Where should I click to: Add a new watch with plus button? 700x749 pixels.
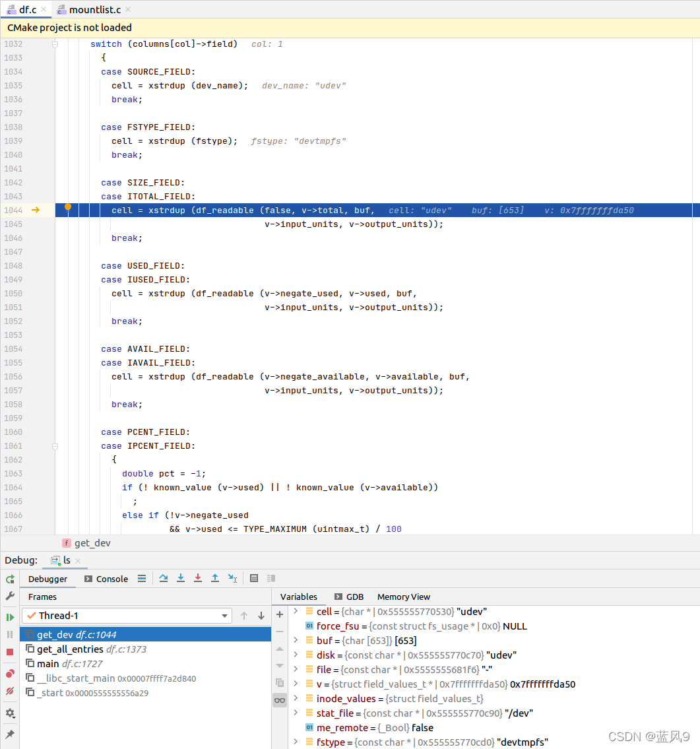280,614
